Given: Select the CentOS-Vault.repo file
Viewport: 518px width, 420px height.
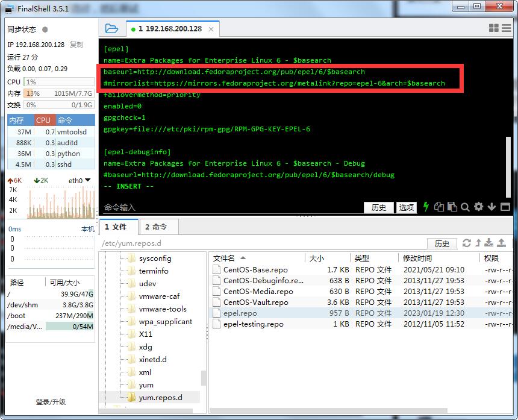Looking at the screenshot, I should [x=256, y=302].
